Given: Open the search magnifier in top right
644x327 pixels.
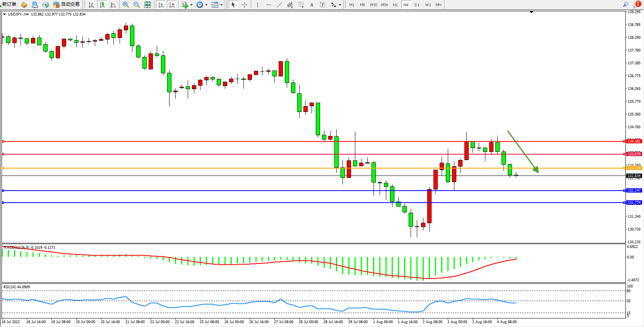Looking at the screenshot, I should pos(625,4).
